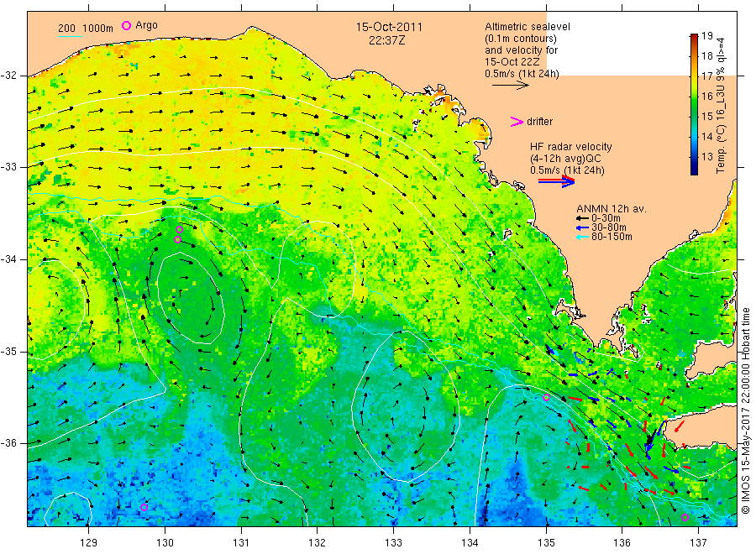Screen dimensions: 756x554
Task: Click the 129 longitude axis label
Action: click(89, 543)
